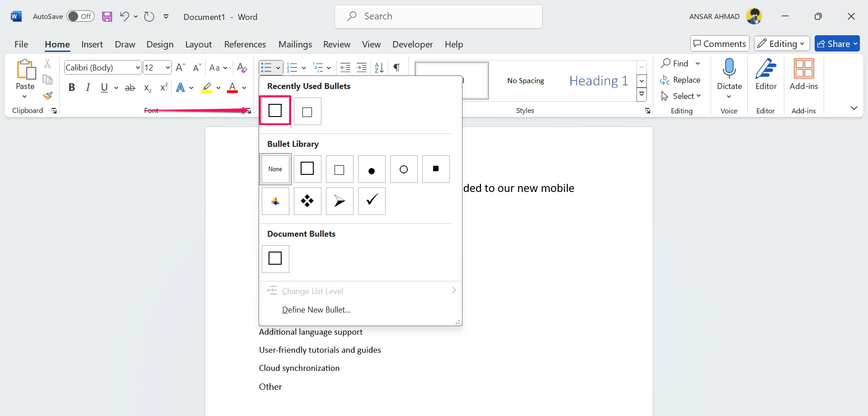Open the font size dropdown

(x=168, y=68)
